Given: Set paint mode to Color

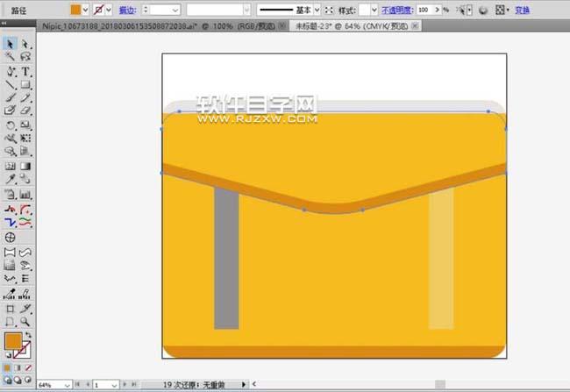Looking at the screenshot, I should [x=7, y=368].
